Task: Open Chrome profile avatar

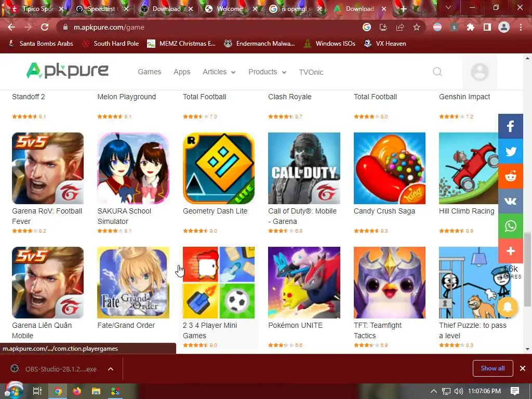Action: coord(504,27)
